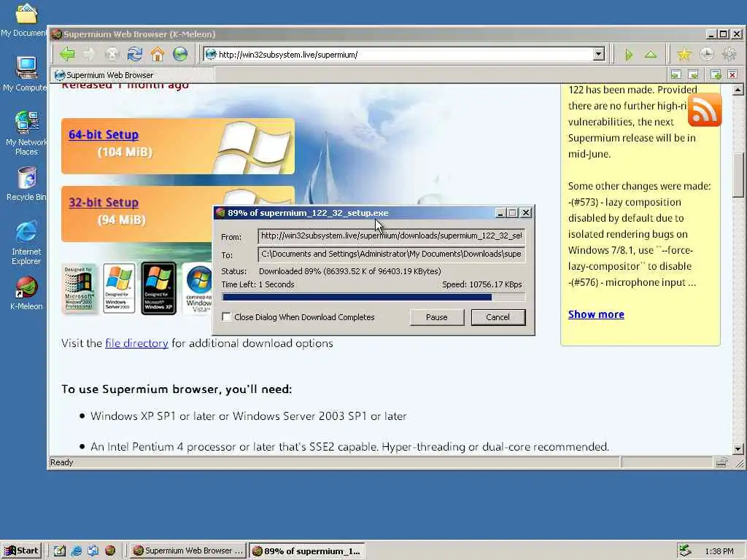The height and width of the screenshot is (560, 747).
Task: Click the network tray icon beside the clock
Action: [x=684, y=551]
